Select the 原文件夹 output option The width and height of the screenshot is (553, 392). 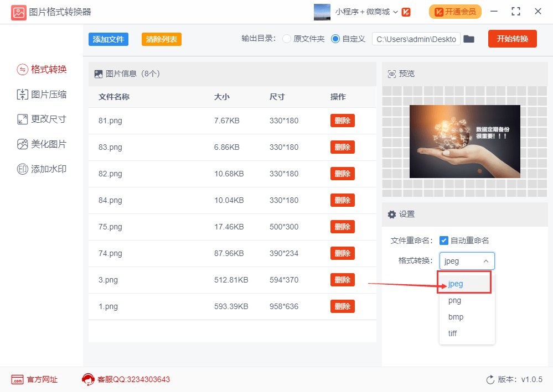click(x=286, y=39)
